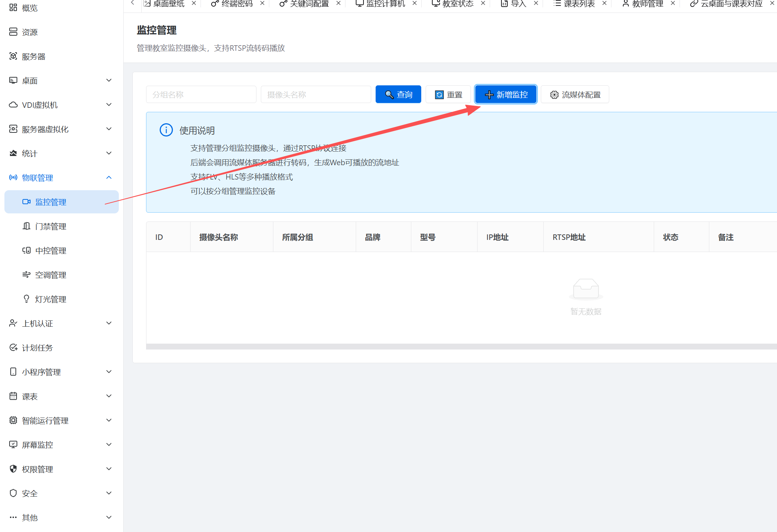This screenshot has height=532, width=777.
Task: Click the 中控管理 sidebar icon
Action: pos(26,250)
